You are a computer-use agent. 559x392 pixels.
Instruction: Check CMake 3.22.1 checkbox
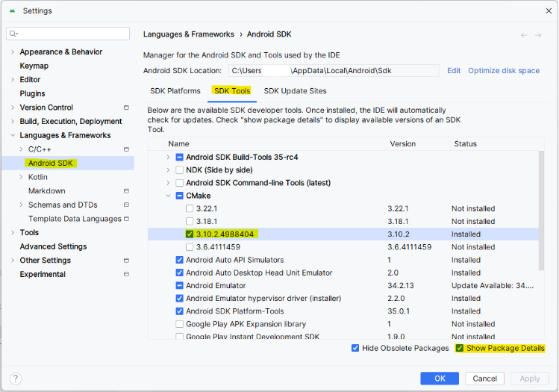tap(190, 208)
